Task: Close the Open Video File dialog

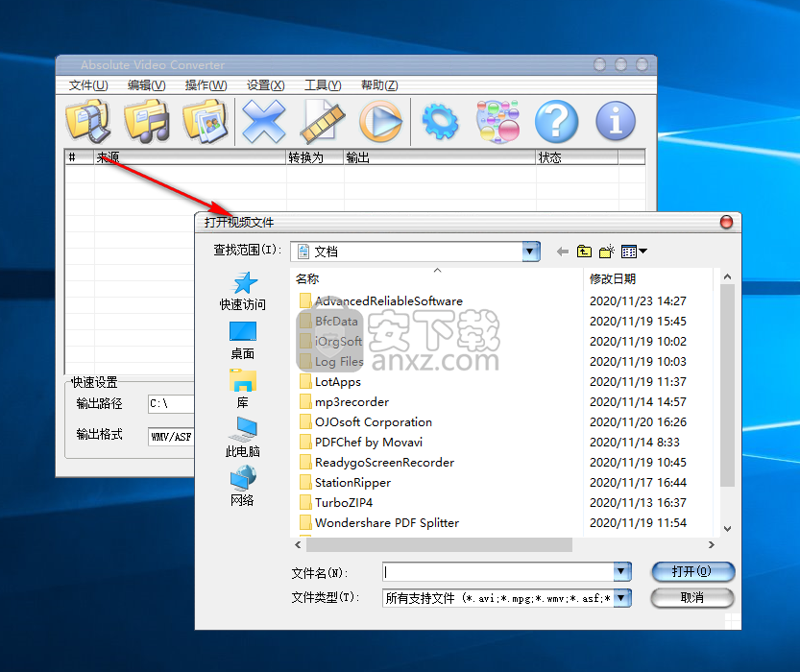Action: coord(726,222)
